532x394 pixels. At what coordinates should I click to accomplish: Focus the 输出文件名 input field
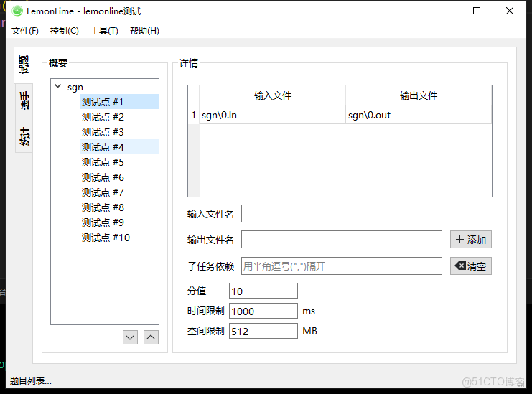click(x=342, y=240)
